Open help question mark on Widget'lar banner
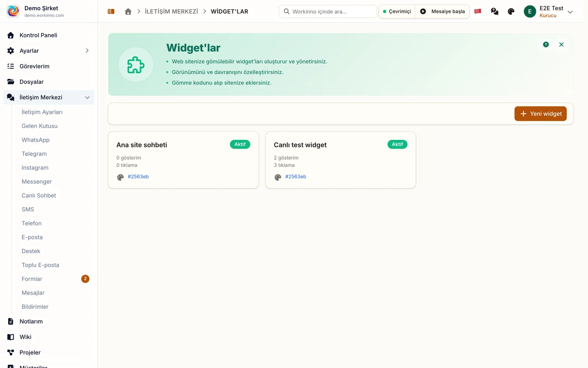 coord(546,45)
